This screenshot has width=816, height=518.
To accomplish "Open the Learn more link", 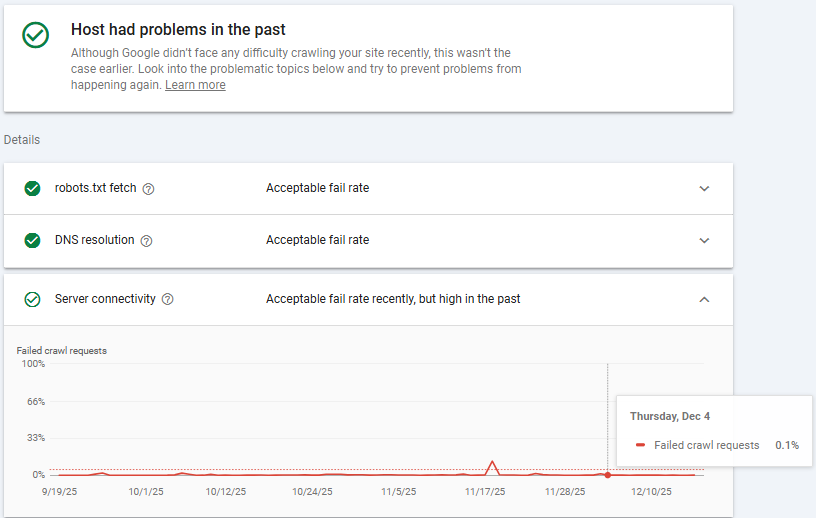I will pos(195,85).
